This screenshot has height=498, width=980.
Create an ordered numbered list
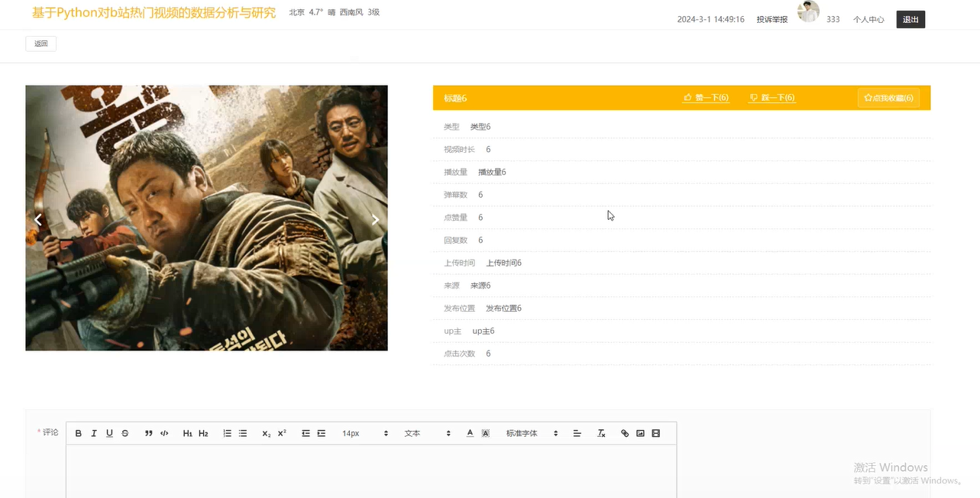click(227, 433)
